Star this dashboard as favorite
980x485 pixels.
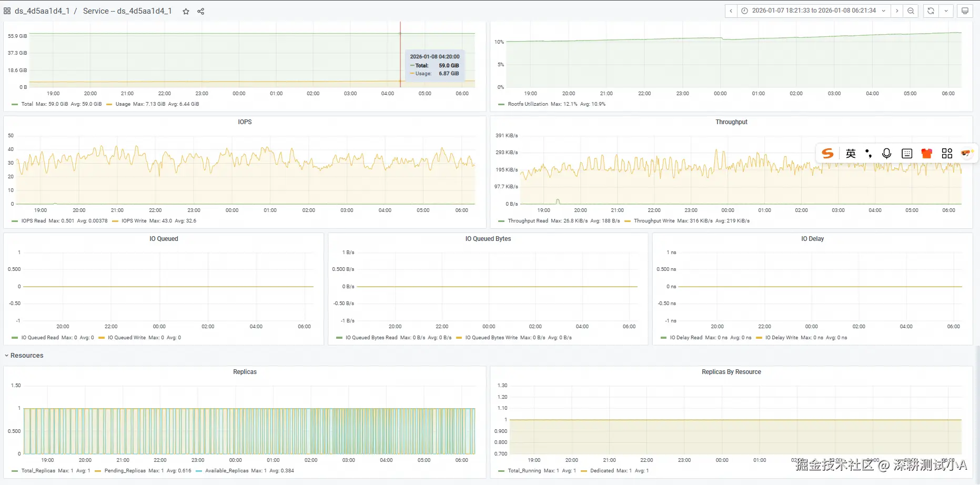click(x=186, y=11)
